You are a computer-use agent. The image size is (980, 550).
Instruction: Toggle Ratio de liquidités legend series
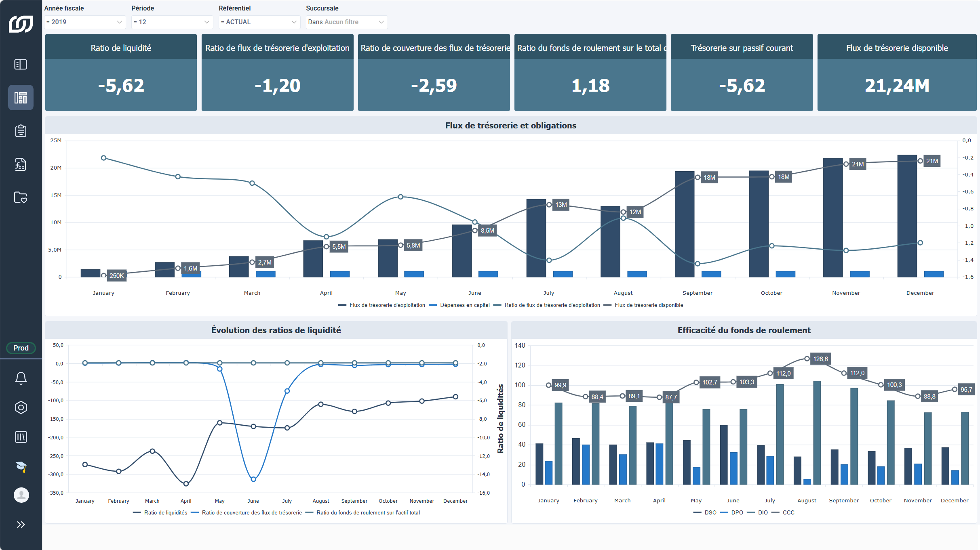click(160, 512)
